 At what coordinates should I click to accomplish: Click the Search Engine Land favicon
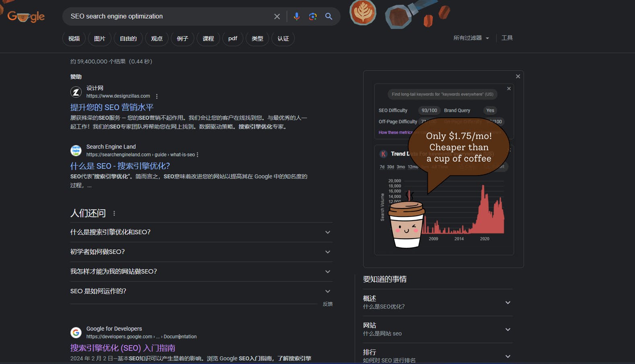click(76, 151)
